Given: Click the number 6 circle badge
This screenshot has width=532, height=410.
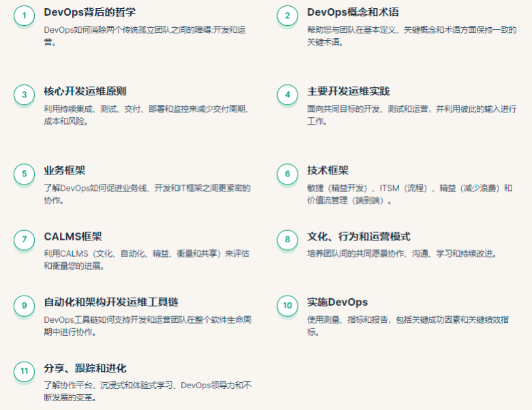Looking at the screenshot, I should pyautogui.click(x=287, y=174).
